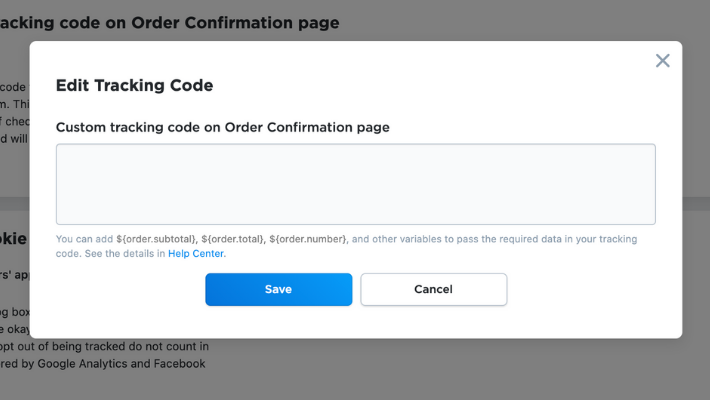Image resolution: width=710 pixels, height=400 pixels.
Task: Click the ${order.number} variable in the hint
Action: (x=307, y=239)
